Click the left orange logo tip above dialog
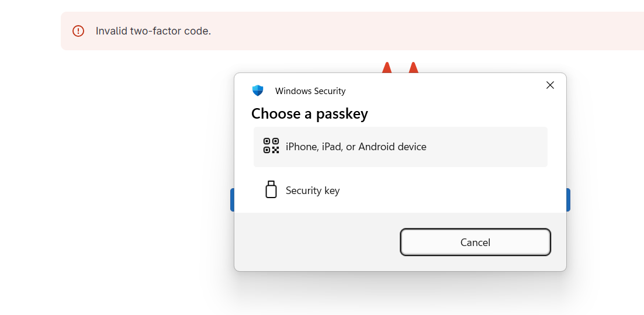 pos(386,68)
